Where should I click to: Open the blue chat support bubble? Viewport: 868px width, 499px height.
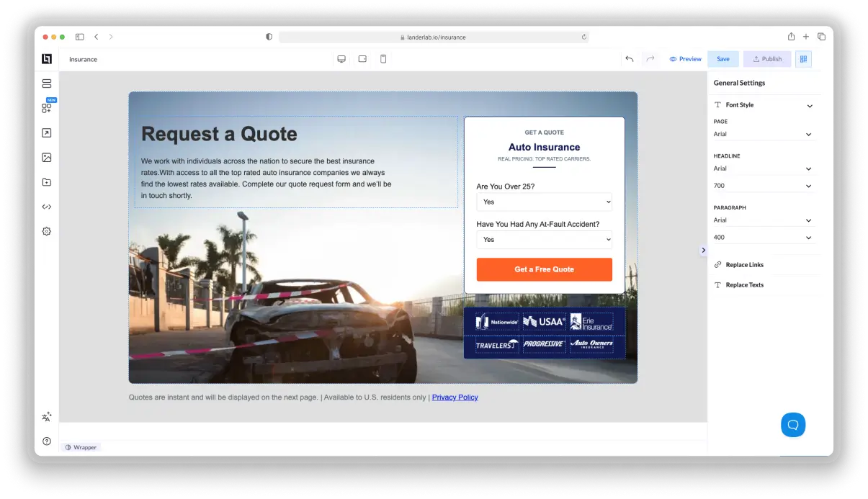792,425
